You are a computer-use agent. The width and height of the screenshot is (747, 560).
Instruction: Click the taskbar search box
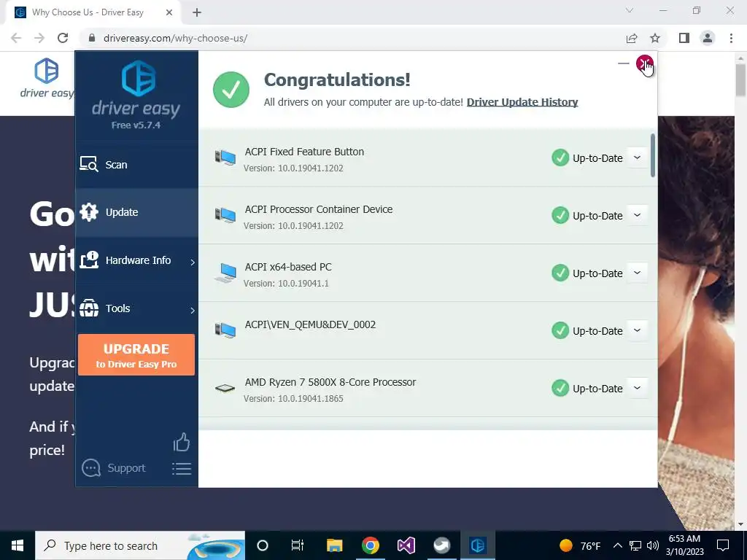(x=140, y=545)
